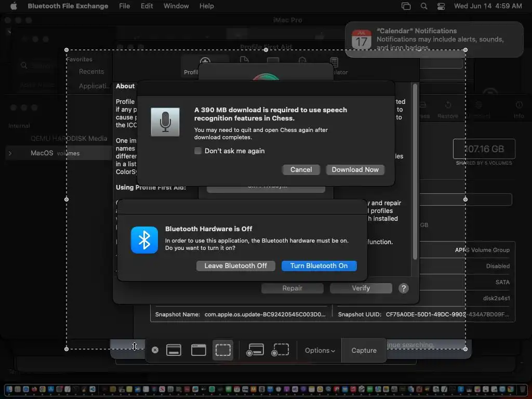Viewport: 532px width, 399px height.
Task: Open the Apple menu
Action: pyautogui.click(x=14, y=6)
